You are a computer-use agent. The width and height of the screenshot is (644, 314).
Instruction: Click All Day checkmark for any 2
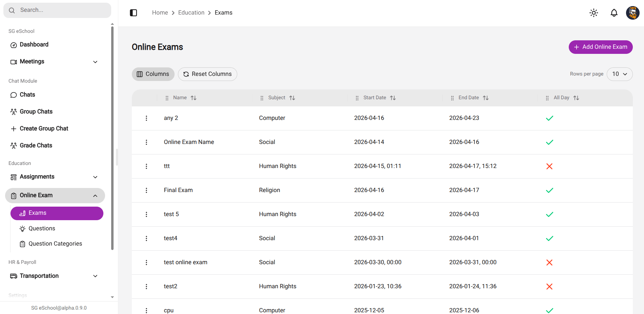pyautogui.click(x=549, y=118)
